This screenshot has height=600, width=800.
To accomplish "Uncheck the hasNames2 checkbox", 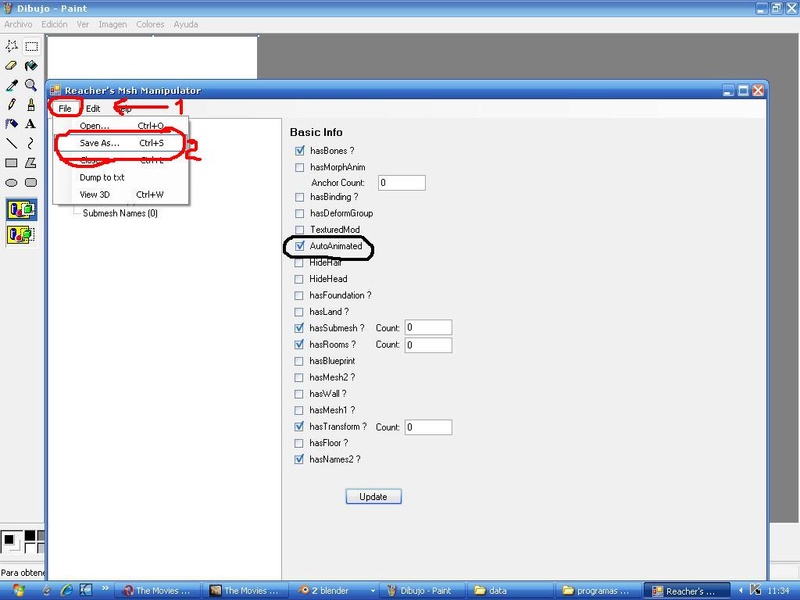I will tap(299, 459).
